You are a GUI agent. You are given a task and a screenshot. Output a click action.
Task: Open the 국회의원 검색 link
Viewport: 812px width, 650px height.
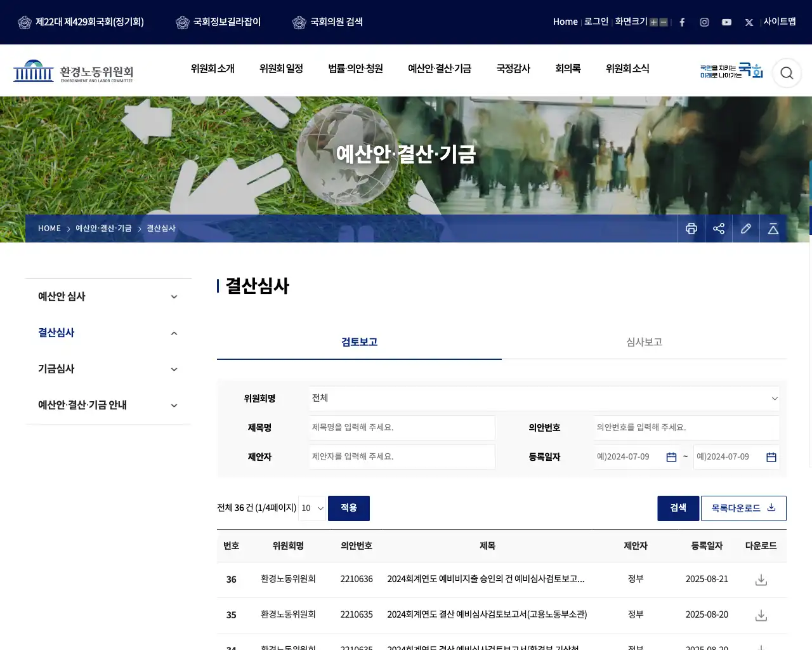pos(327,22)
